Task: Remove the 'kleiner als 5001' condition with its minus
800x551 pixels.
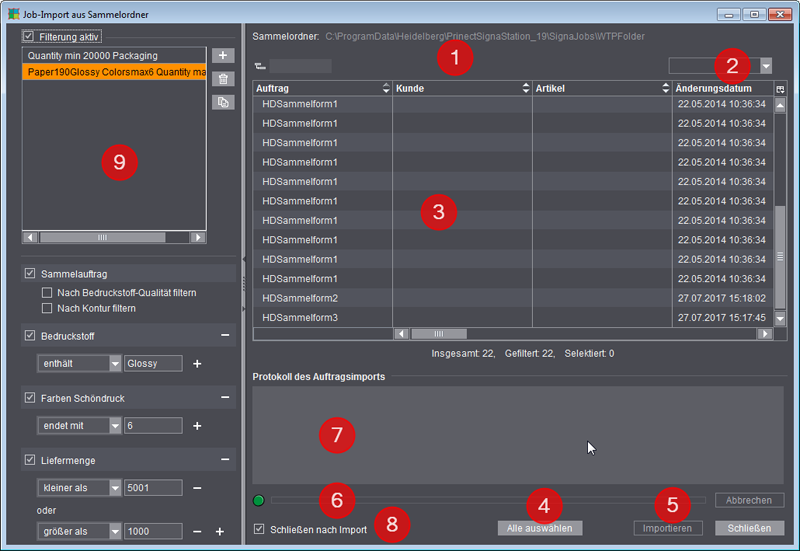Action: (197, 488)
